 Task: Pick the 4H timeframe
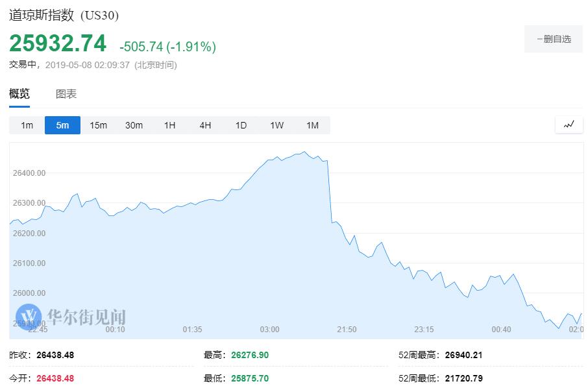coord(205,125)
